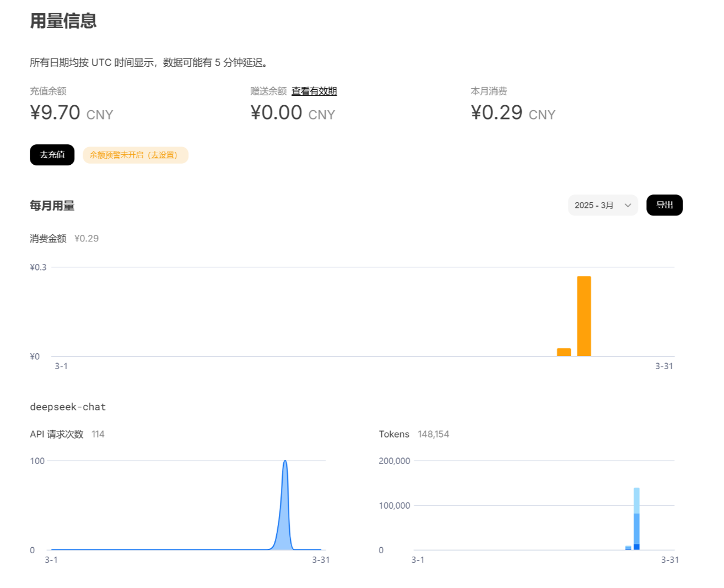Click the deepseek-chat model label
Image resolution: width=724 pixels, height=588 pixels.
click(x=68, y=407)
